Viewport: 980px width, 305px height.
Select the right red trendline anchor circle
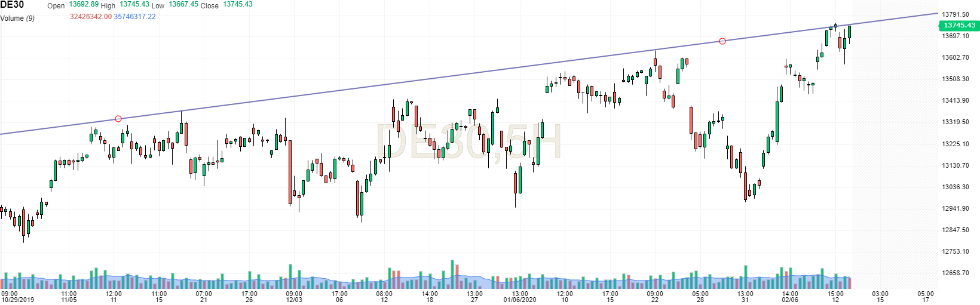[722, 41]
